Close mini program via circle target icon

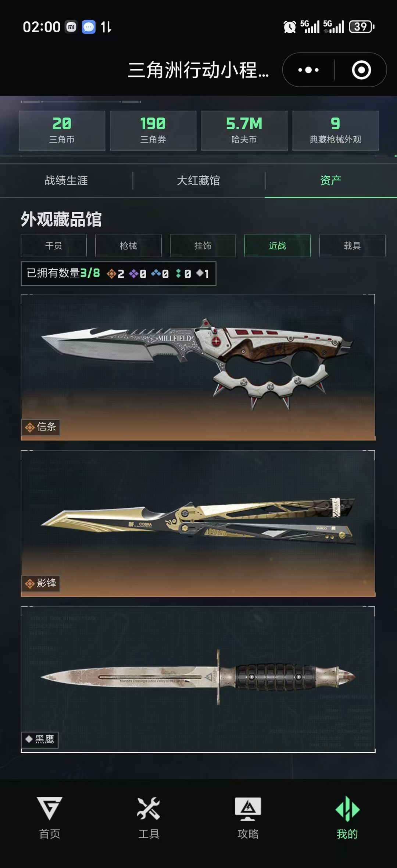(361, 70)
